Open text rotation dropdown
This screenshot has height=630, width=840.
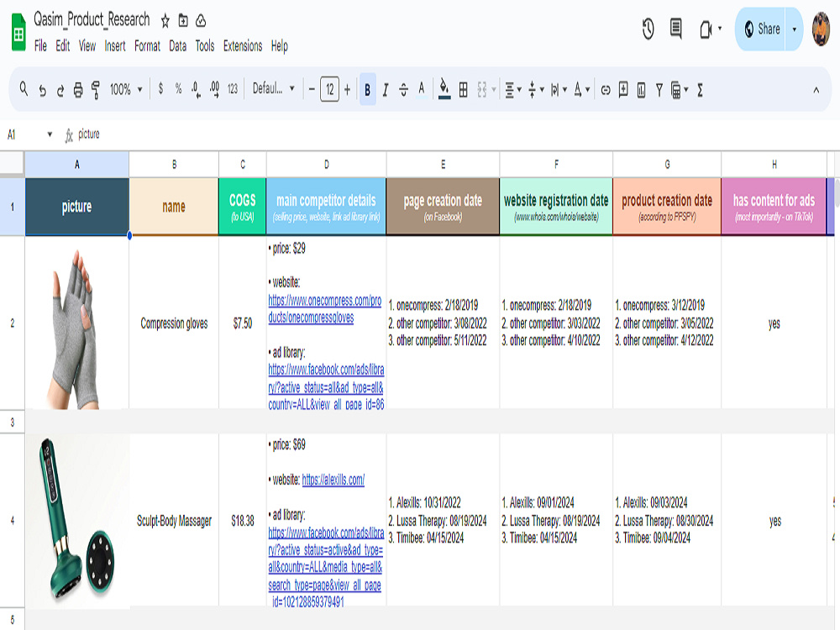click(582, 90)
